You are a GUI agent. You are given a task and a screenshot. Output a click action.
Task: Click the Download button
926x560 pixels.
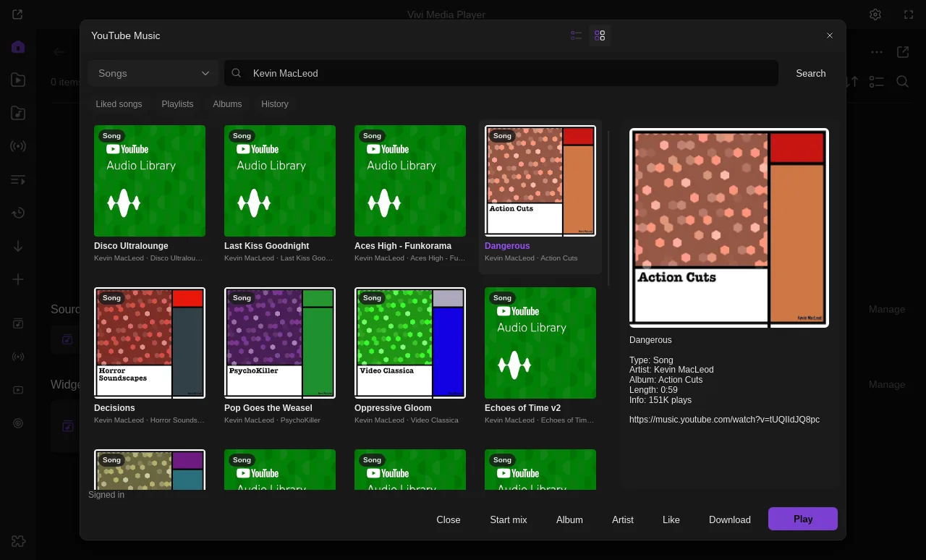730,519
